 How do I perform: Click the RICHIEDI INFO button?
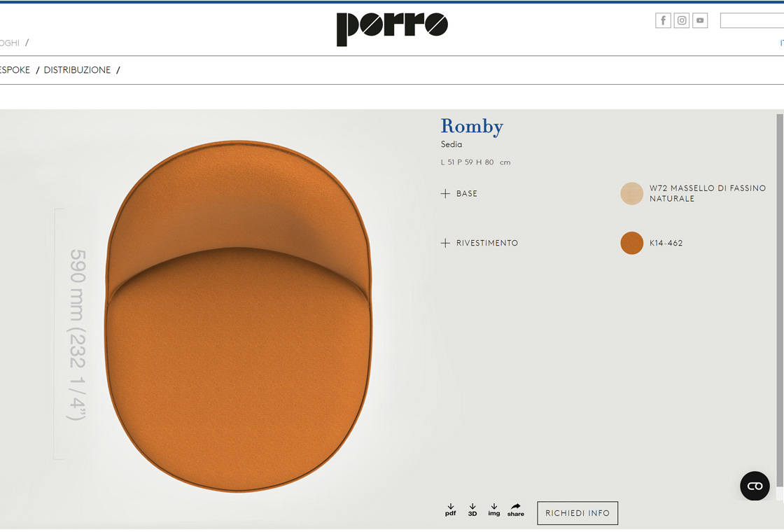coord(577,513)
